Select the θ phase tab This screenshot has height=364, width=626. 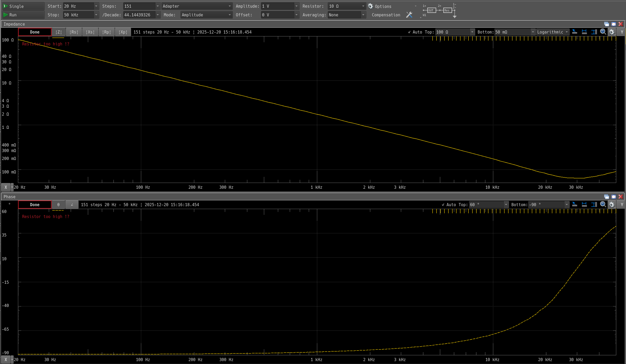tap(58, 205)
